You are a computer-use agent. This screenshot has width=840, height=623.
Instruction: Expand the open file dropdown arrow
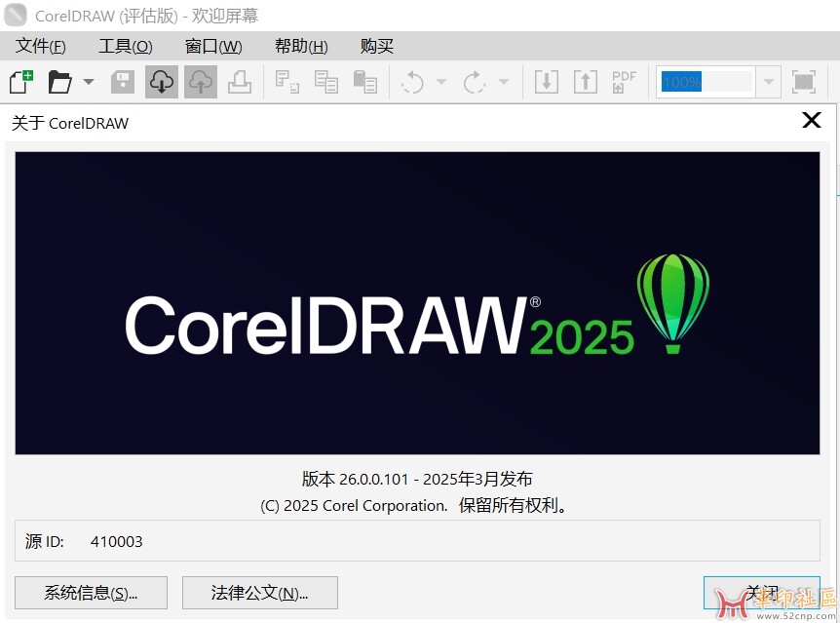(89, 82)
